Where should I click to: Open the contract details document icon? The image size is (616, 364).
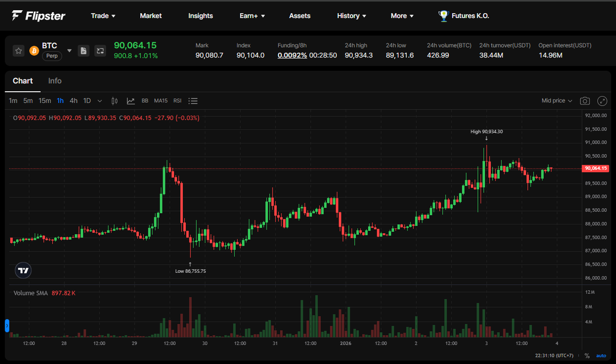84,51
